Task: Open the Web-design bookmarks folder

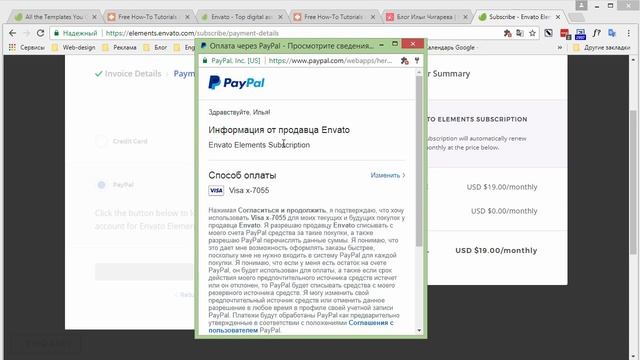Action: (74, 47)
